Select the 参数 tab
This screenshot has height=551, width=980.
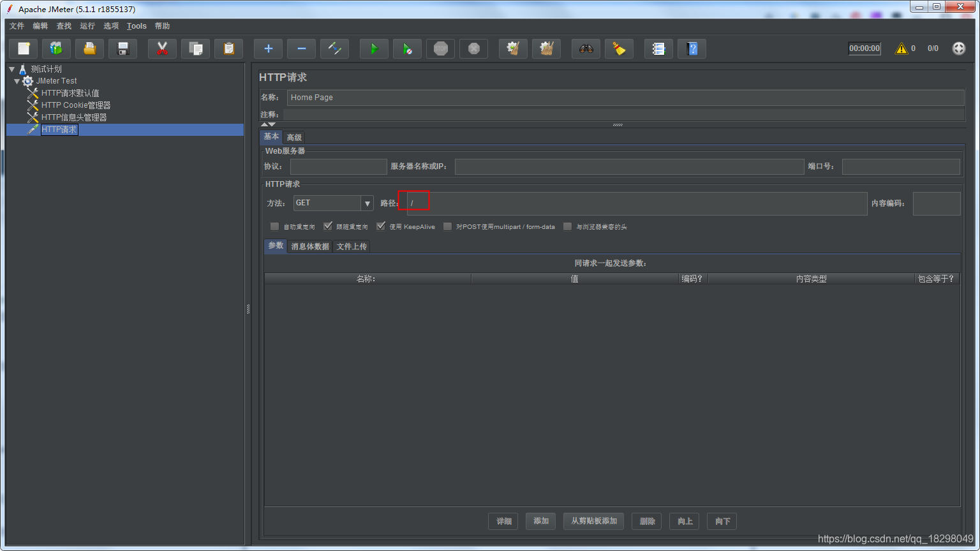[x=276, y=246]
